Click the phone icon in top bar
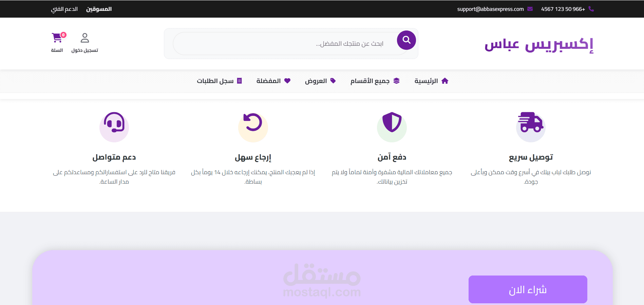The image size is (644, 305). 591,9
